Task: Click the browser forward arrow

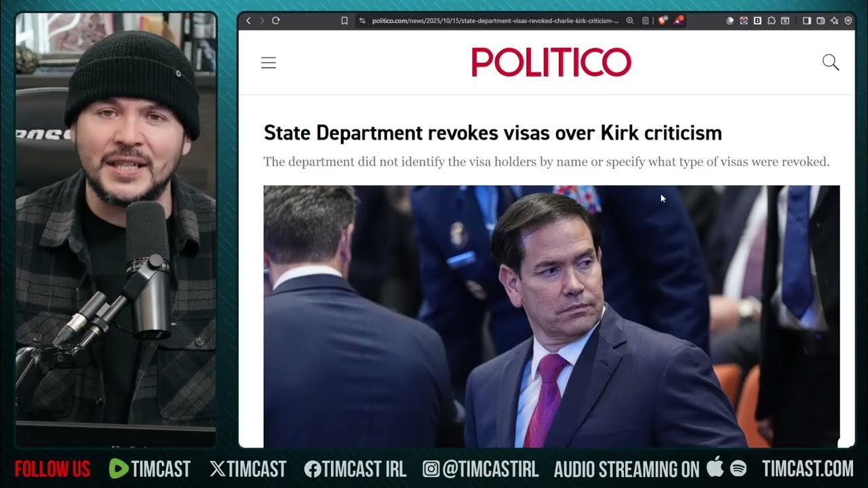Action: point(262,21)
